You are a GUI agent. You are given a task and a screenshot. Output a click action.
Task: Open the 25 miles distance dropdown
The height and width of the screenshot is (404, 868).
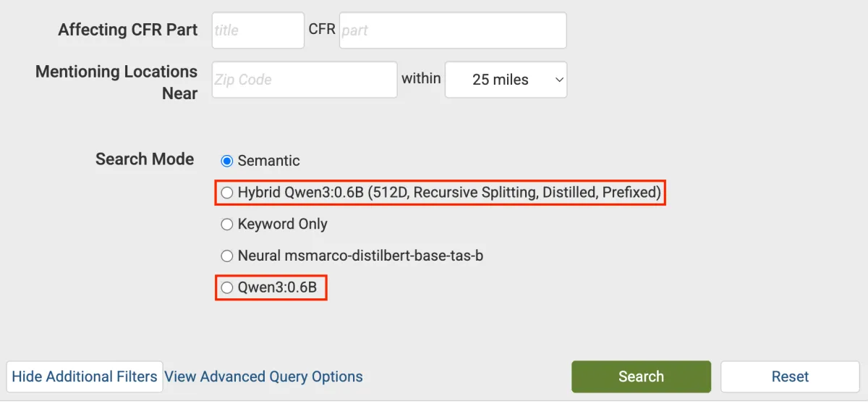506,80
